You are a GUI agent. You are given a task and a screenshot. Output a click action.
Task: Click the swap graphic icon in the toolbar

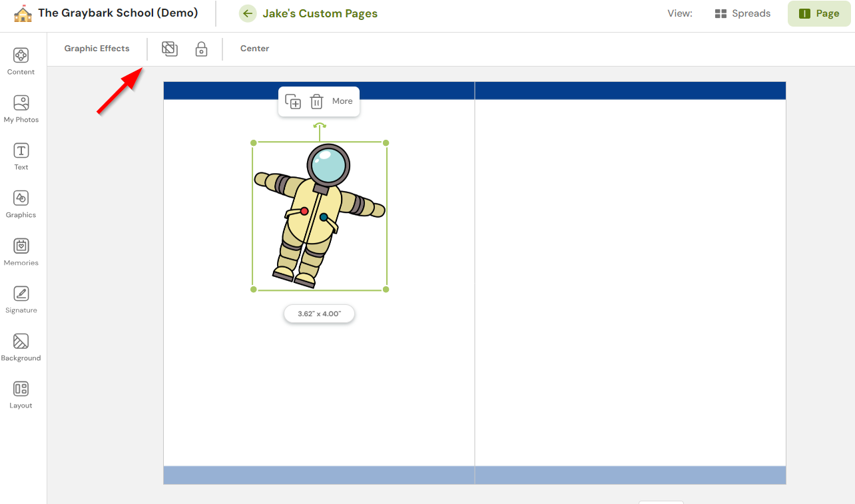169,49
